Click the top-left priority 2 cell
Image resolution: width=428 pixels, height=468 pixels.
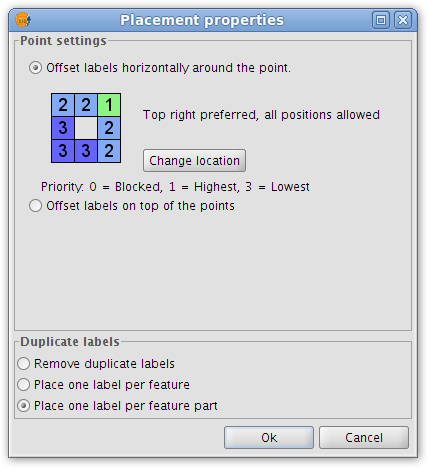coord(63,105)
